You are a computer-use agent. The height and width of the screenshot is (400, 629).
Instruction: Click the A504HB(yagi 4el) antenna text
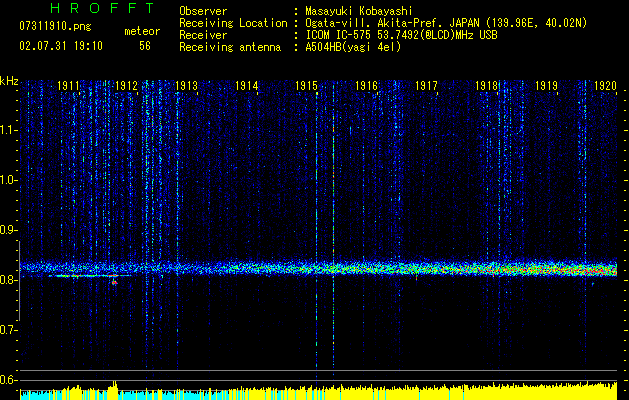click(353, 47)
